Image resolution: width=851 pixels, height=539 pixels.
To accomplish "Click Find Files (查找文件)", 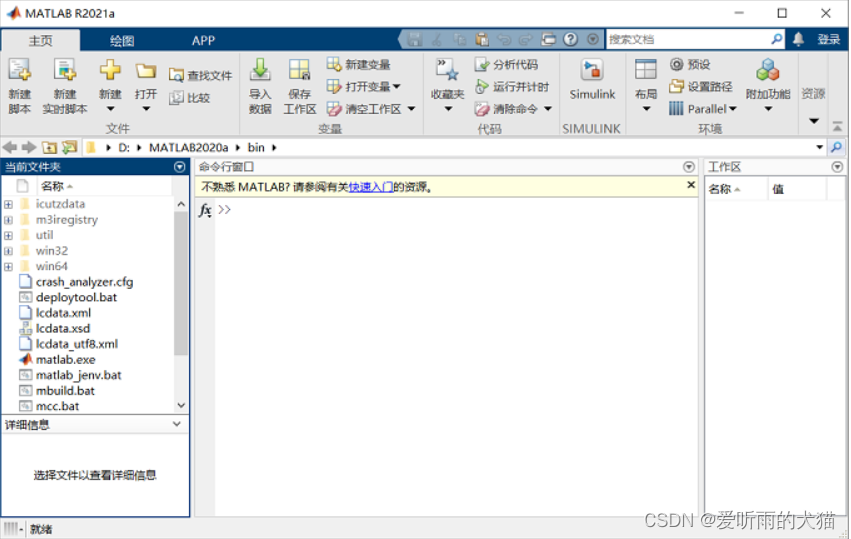I will click(200, 75).
